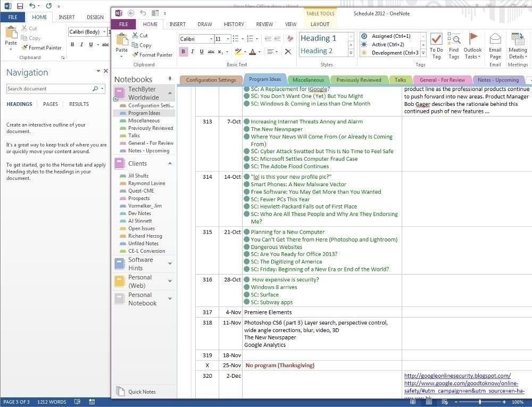Toggle Bold in OneNote Basic Text

[183, 52]
